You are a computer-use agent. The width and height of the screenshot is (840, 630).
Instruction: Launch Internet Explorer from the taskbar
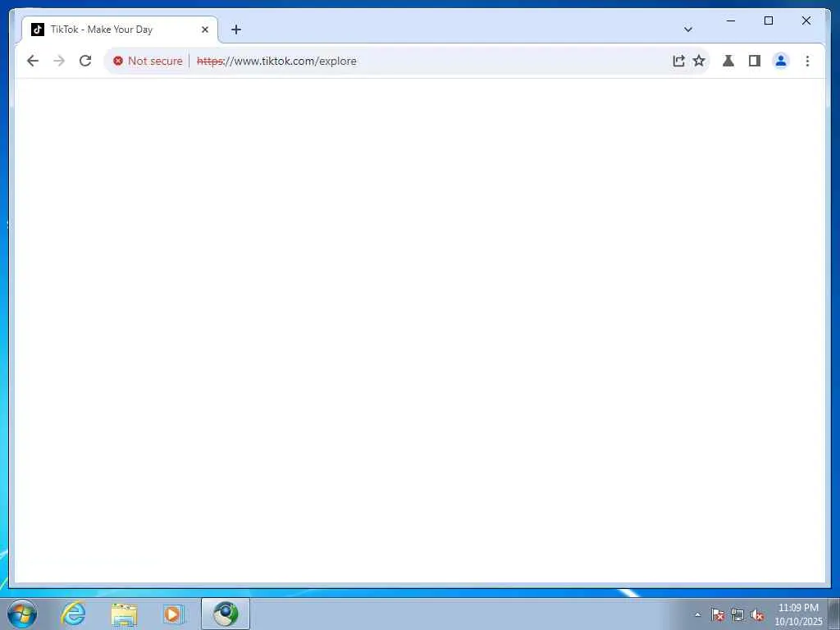tap(73, 614)
